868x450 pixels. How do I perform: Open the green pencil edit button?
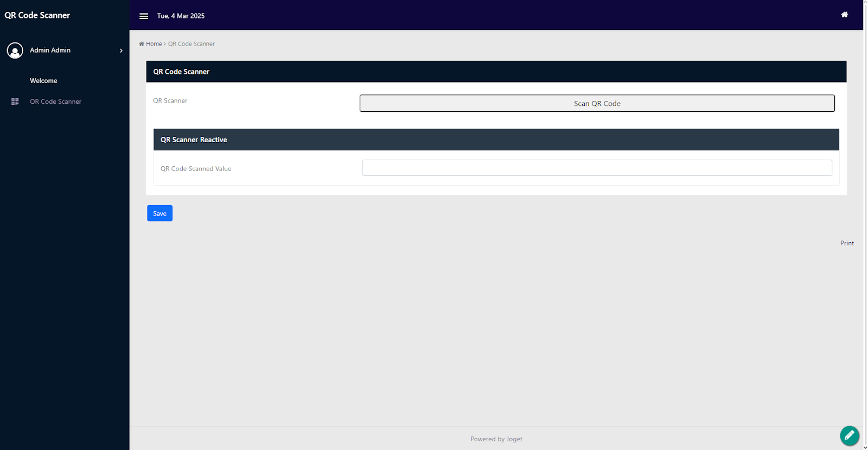(x=850, y=435)
